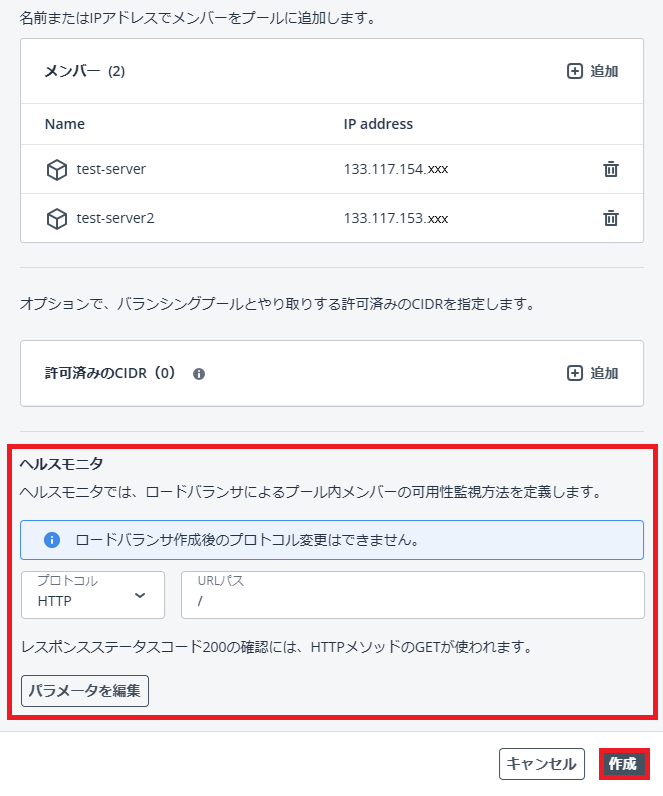The width and height of the screenshot is (663, 796).
Task: Click IP address 133.117.153.xxx
Action: point(395,218)
